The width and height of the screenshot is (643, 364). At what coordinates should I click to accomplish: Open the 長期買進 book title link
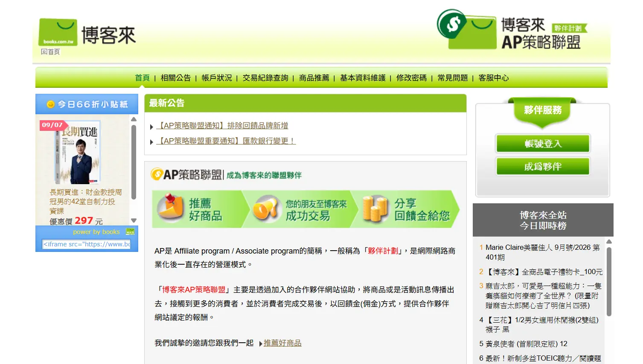tap(86, 202)
